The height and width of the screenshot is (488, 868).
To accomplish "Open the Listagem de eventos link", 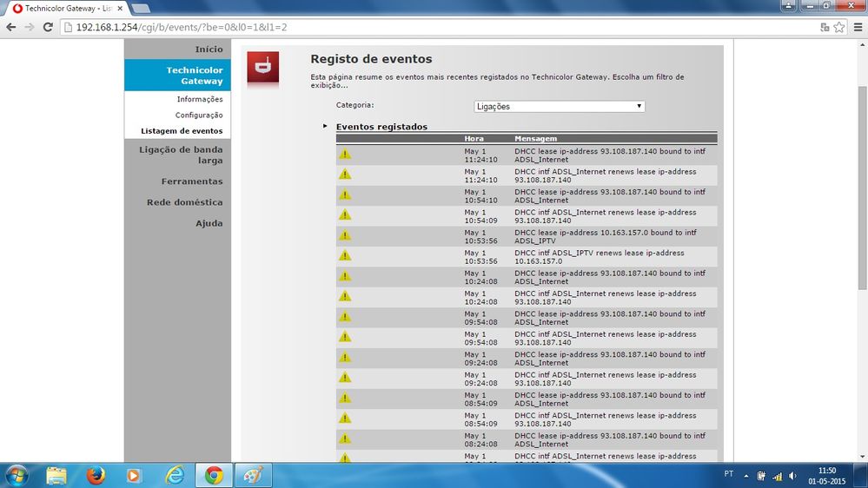I will click(182, 131).
